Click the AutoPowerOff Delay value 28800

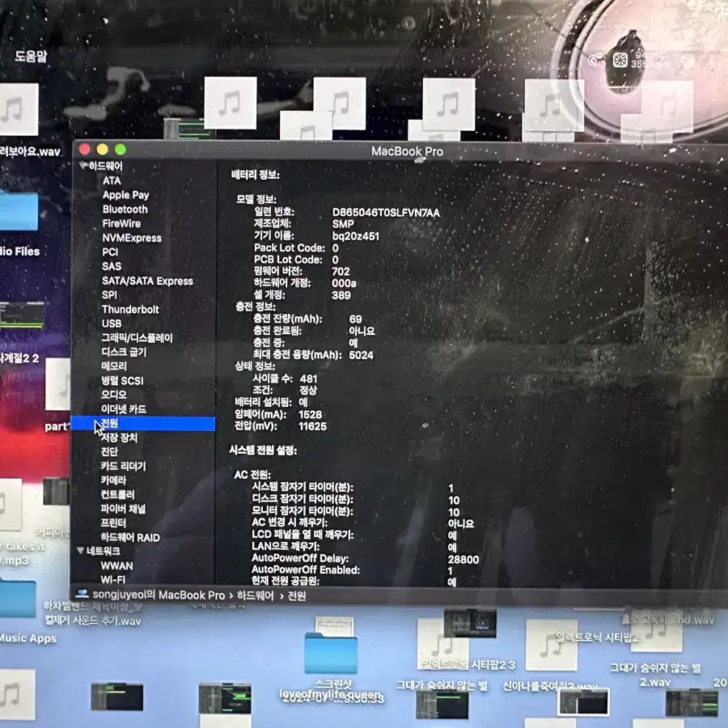[463, 559]
